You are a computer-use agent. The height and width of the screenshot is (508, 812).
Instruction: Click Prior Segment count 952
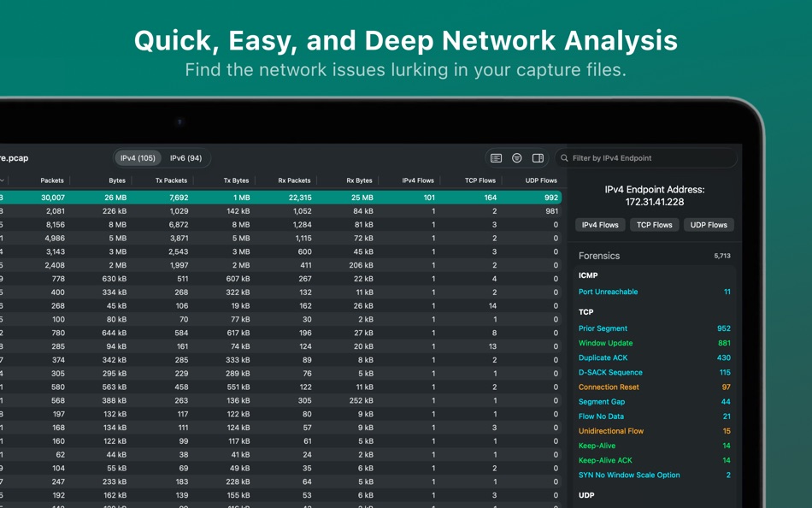724,328
